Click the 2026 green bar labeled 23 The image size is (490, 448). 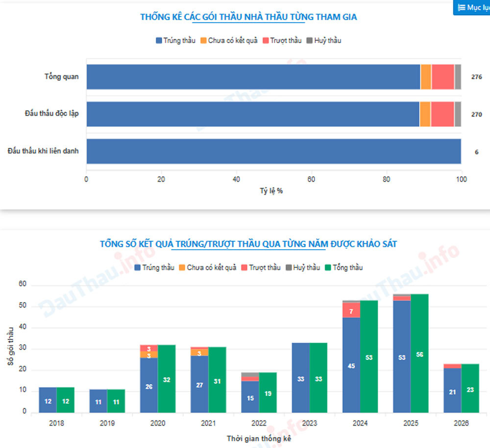[470, 388]
